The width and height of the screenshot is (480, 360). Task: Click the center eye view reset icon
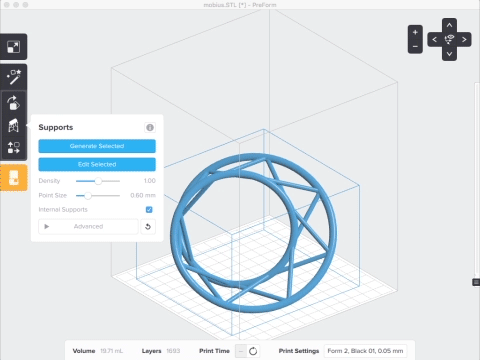449,39
